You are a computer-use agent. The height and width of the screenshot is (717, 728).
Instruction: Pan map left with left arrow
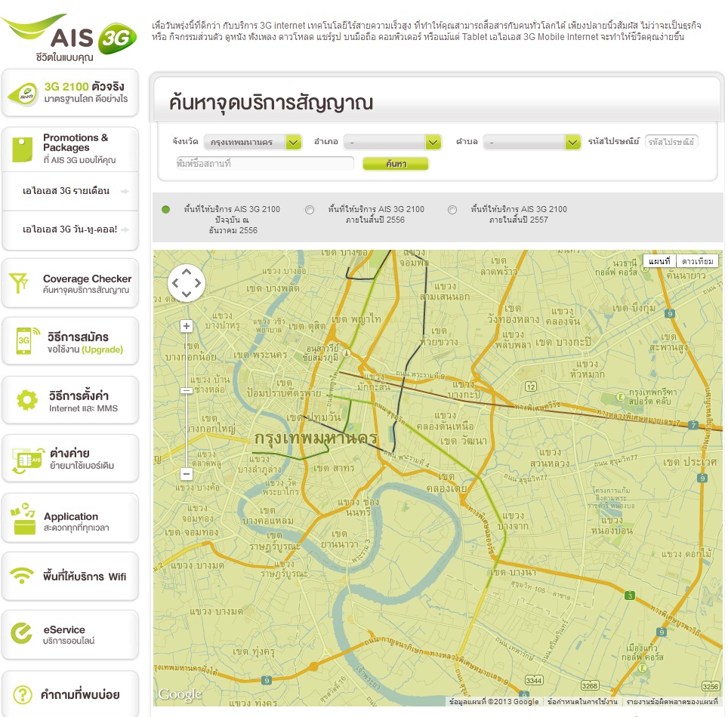click(x=175, y=282)
